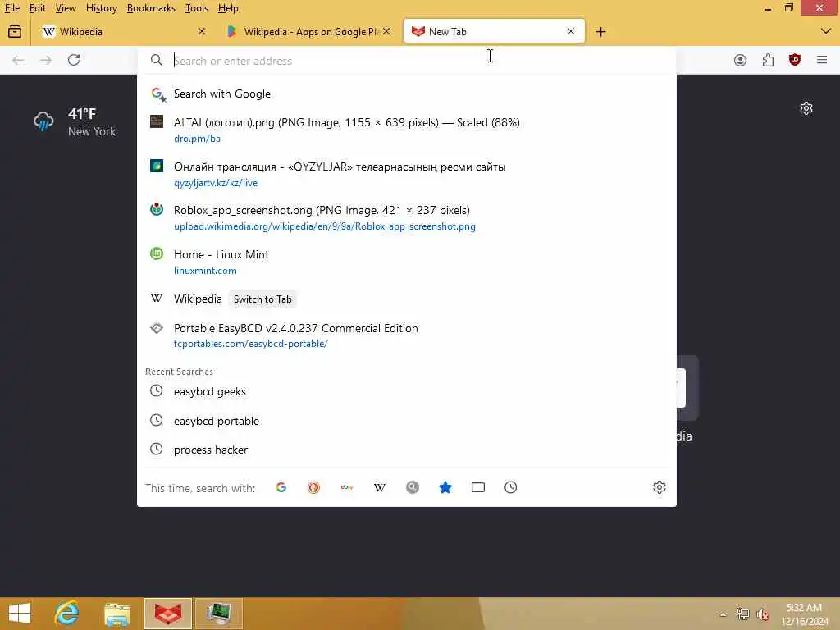840x630 pixels.
Task: Open the Bookmarks menu
Action: point(151,8)
